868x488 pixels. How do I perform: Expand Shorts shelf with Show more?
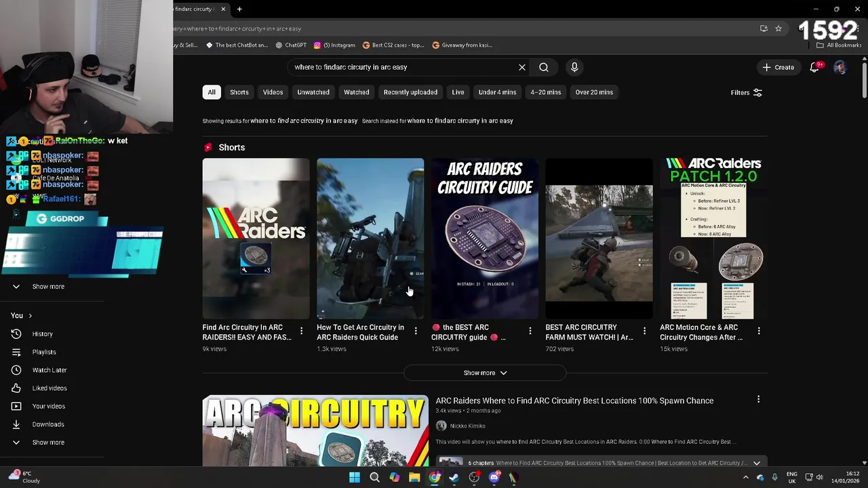click(485, 373)
